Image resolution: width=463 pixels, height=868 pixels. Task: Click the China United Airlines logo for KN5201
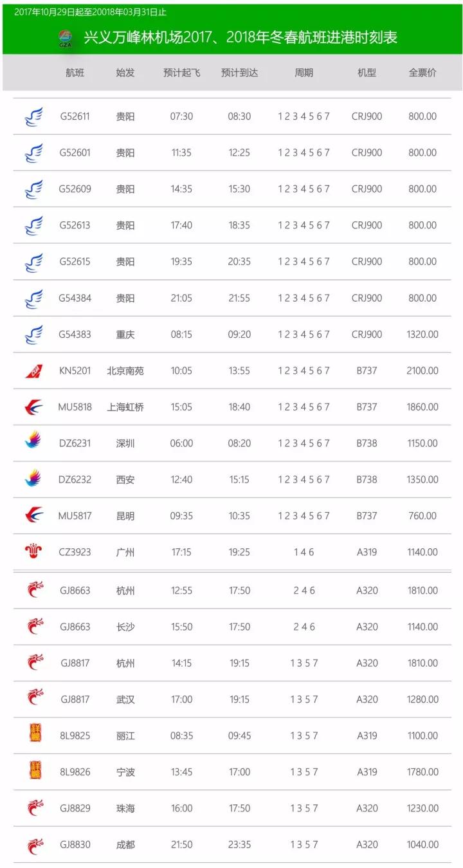[33, 371]
